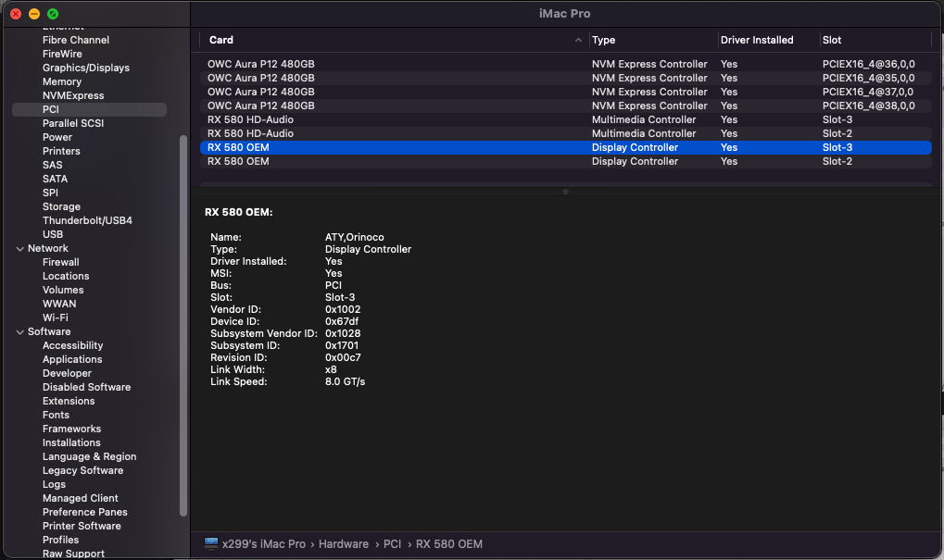Click Hardware in the path bar
The height and width of the screenshot is (560, 944).
(343, 543)
